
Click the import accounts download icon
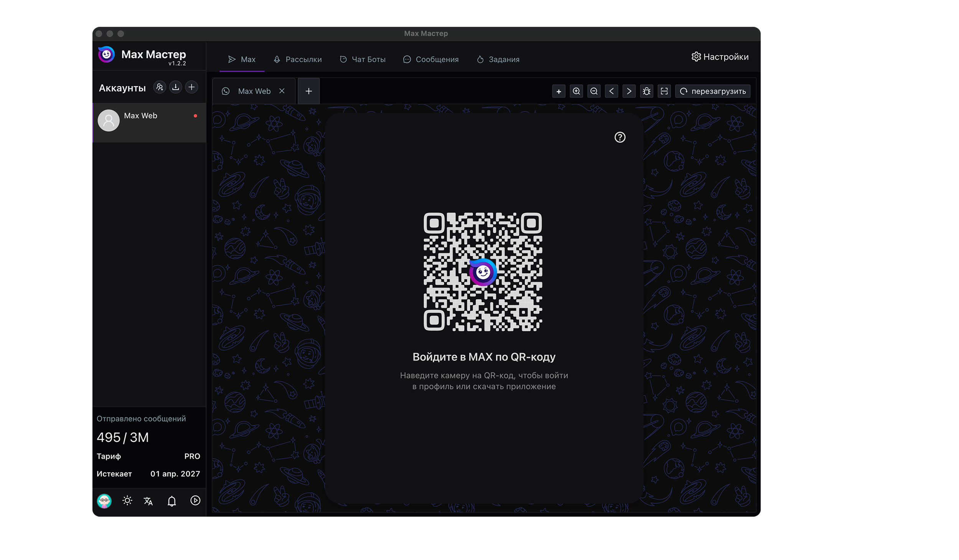pyautogui.click(x=175, y=87)
